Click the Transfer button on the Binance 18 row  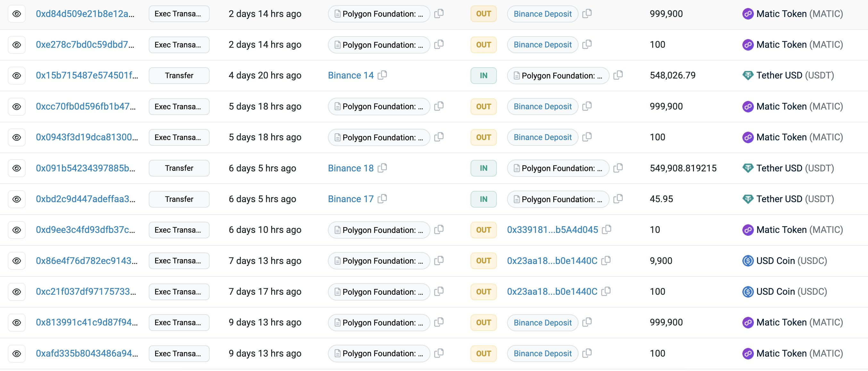pyautogui.click(x=179, y=168)
